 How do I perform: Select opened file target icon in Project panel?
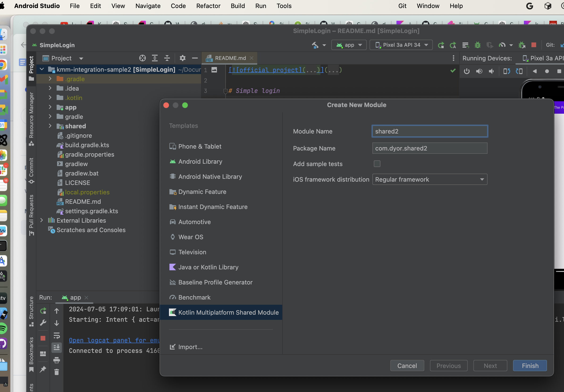[143, 58]
